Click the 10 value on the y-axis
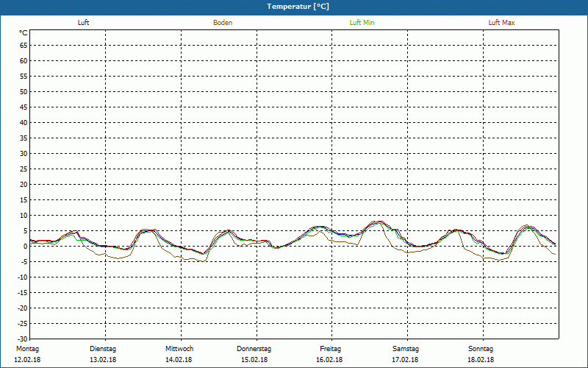588x368 pixels. click(x=24, y=216)
